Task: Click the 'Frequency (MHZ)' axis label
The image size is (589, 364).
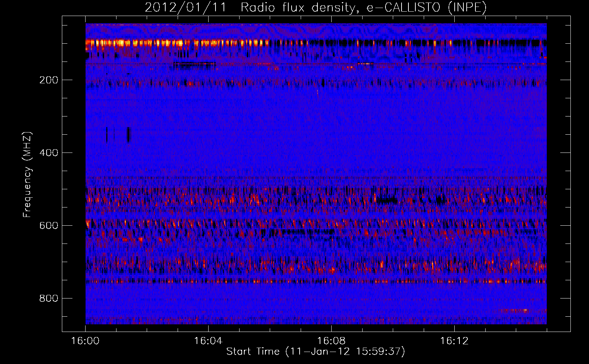Action: [27, 174]
